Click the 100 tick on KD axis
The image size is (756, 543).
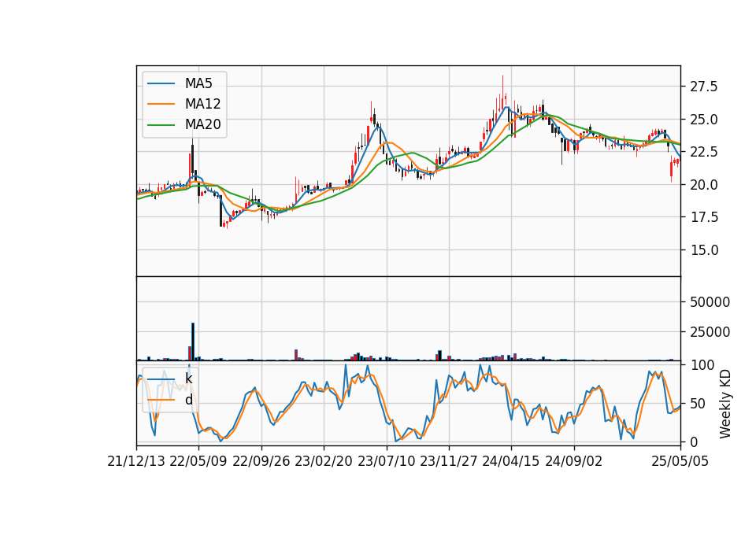click(x=702, y=365)
